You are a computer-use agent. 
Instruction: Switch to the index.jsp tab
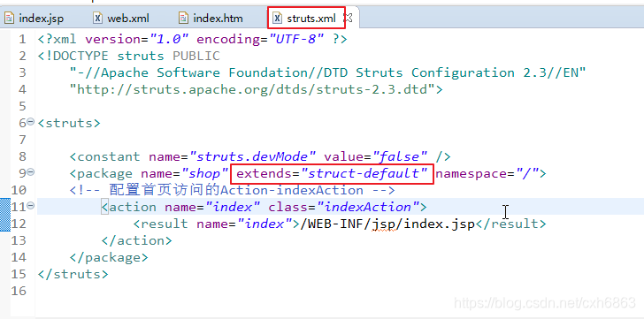click(34, 19)
